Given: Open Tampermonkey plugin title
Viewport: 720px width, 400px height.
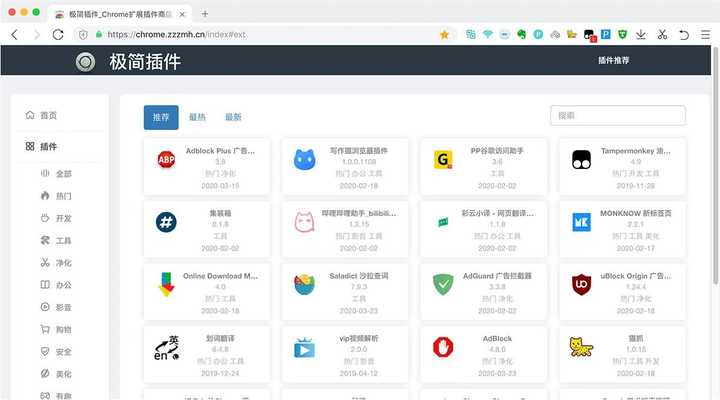Looking at the screenshot, I should 636,151.
